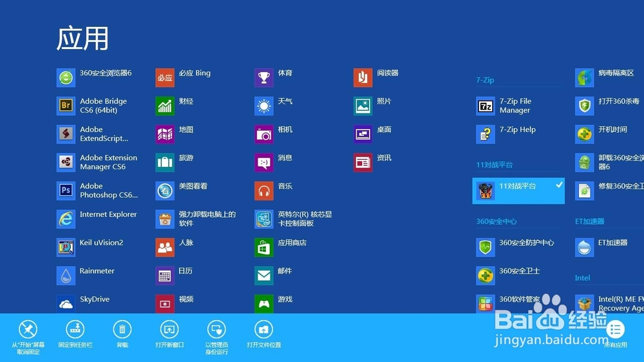
Task: Launch 美图看看 image viewer
Action: pyautogui.click(x=165, y=191)
